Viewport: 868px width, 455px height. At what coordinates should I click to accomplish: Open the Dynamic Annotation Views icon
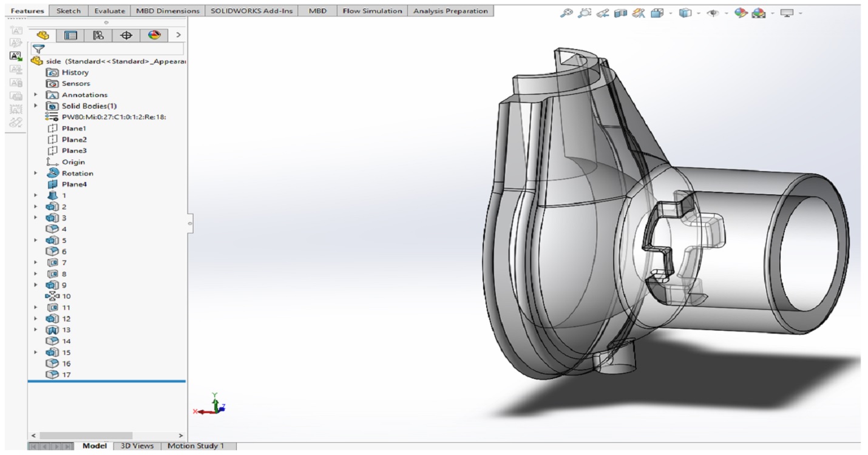click(639, 13)
